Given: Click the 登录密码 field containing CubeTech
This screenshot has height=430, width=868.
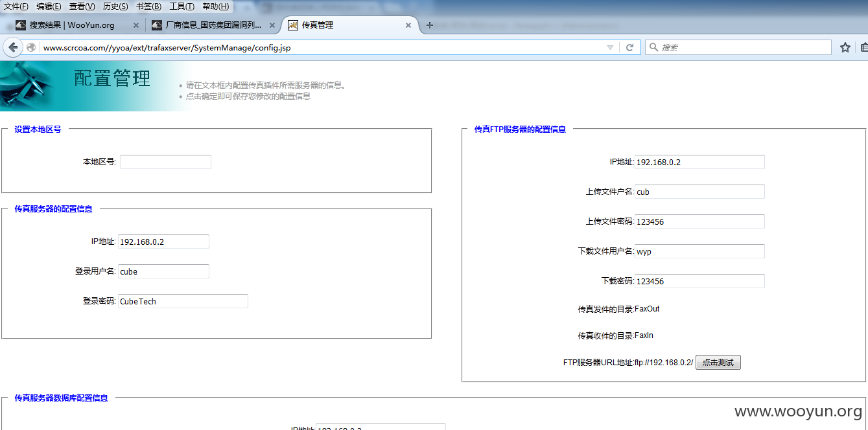Looking at the screenshot, I should pyautogui.click(x=183, y=301).
